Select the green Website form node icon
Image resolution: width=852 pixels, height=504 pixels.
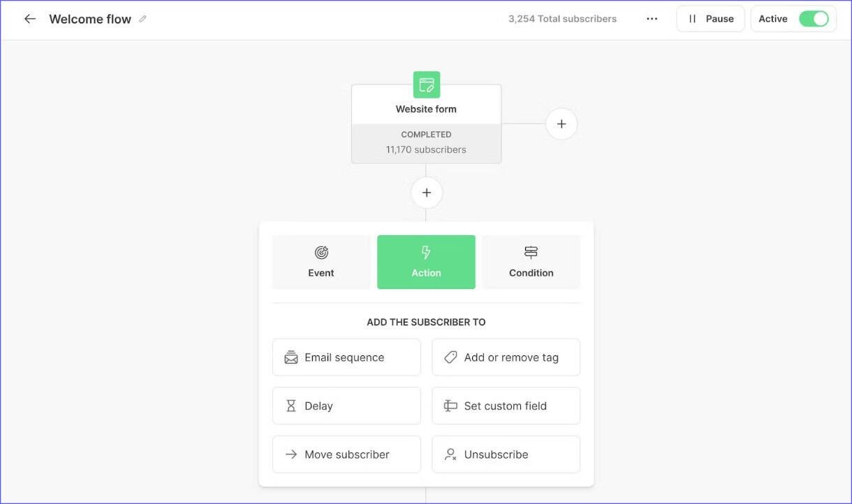426,84
